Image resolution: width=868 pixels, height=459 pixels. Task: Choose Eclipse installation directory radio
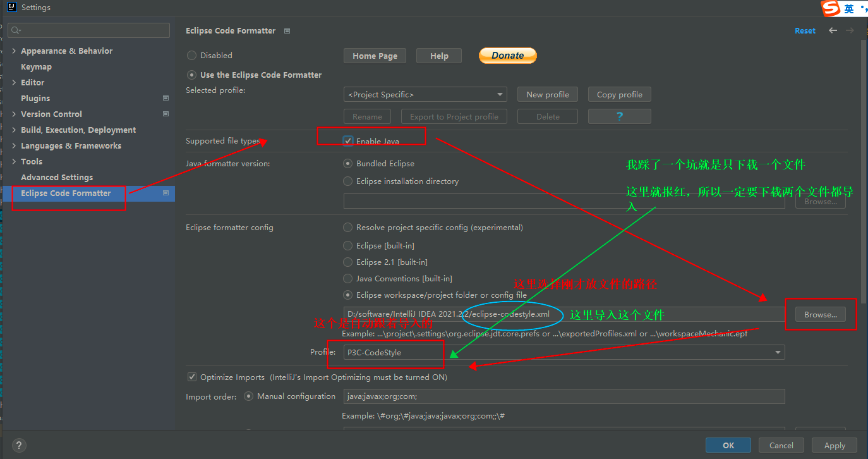point(347,181)
